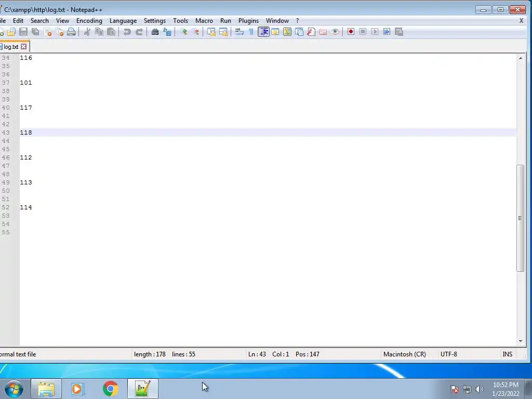Click the Save All toolbar icon
Viewport: 532px width, 399px height.
click(x=35, y=32)
